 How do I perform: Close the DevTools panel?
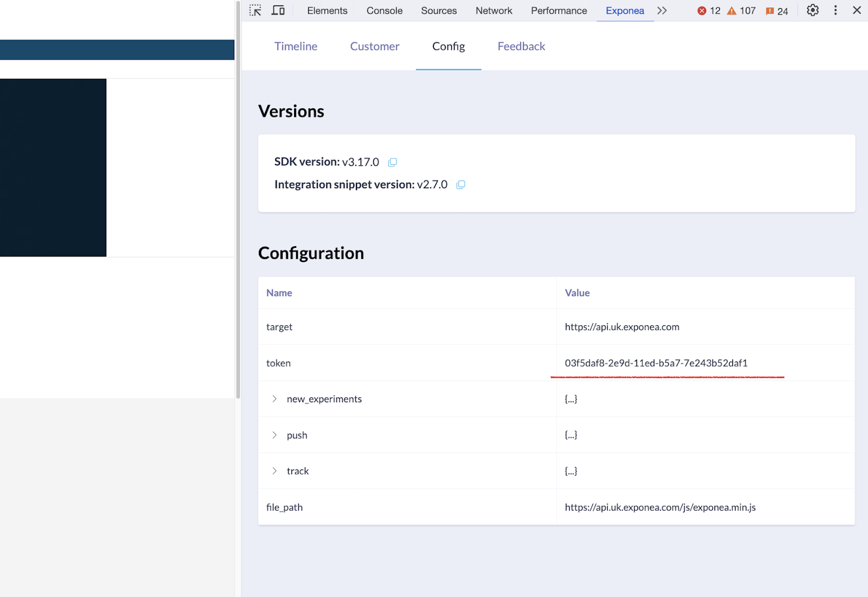pyautogui.click(x=857, y=10)
